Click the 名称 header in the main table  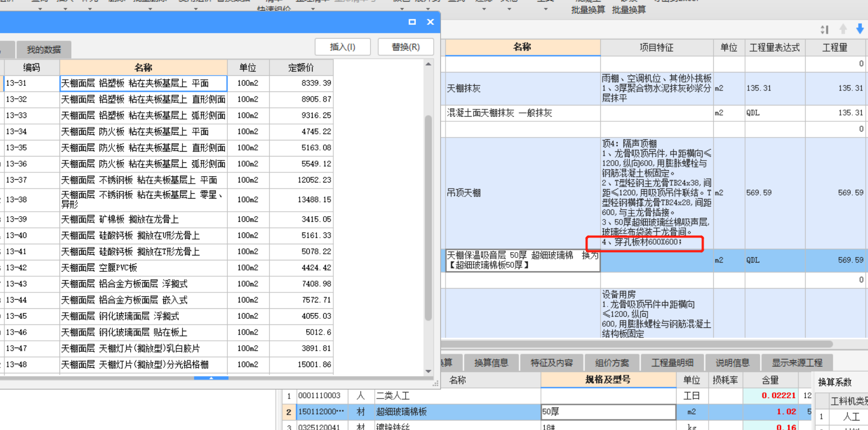(522, 48)
